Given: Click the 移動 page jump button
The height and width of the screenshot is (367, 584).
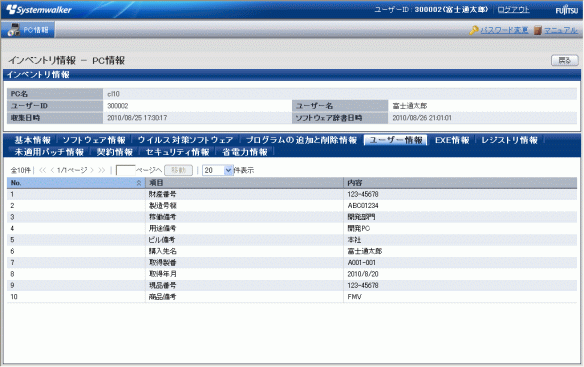Looking at the screenshot, I should pyautogui.click(x=178, y=170).
